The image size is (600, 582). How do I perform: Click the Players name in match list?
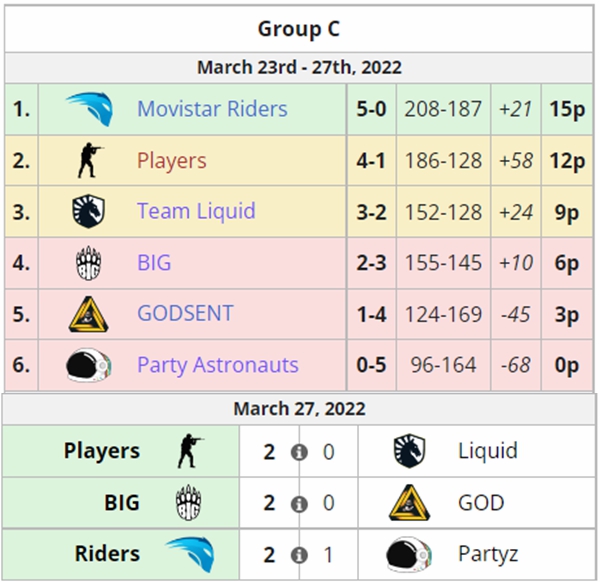click(101, 451)
